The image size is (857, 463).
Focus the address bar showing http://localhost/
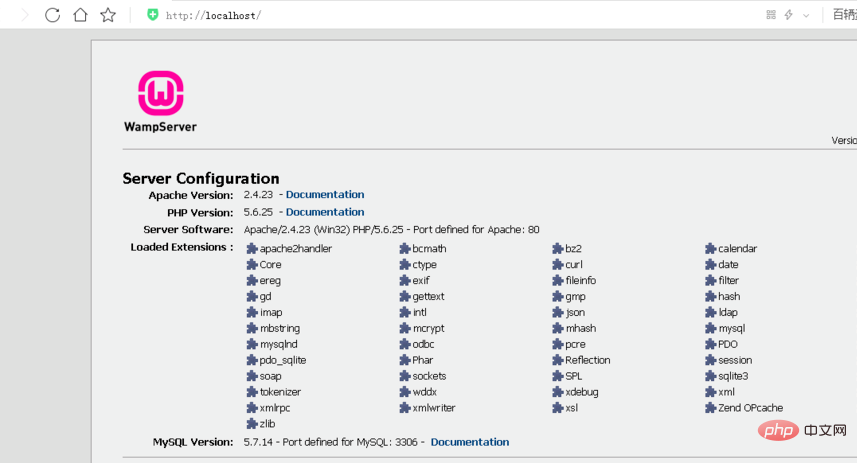[213, 15]
